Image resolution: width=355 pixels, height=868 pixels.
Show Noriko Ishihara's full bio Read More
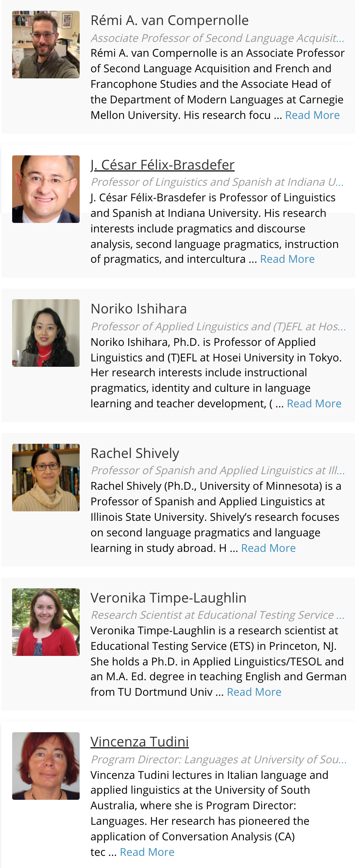[x=314, y=404]
